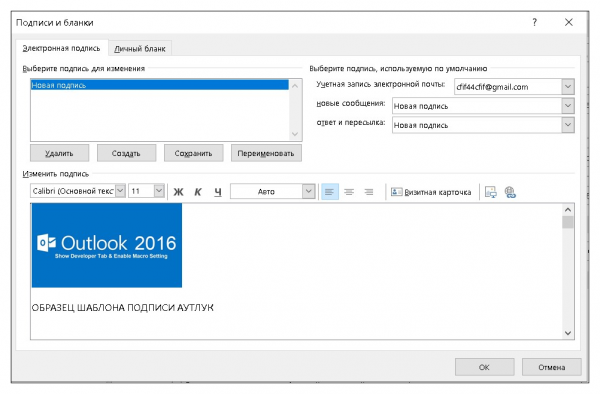Center the signature text
600x394 pixels.
pyautogui.click(x=349, y=192)
